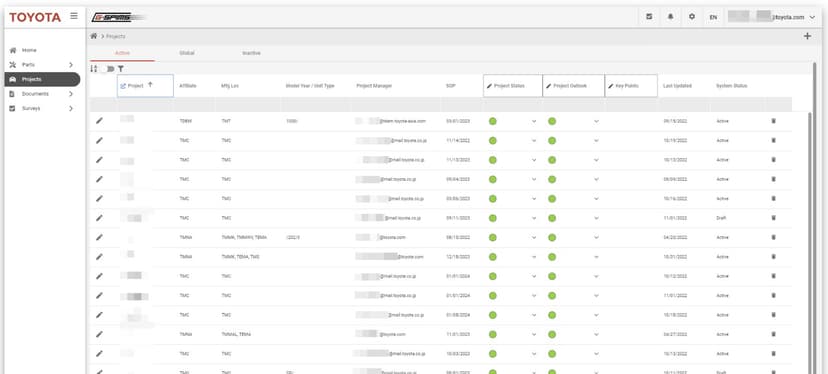Click the Mfg Loc column header

[230, 86]
